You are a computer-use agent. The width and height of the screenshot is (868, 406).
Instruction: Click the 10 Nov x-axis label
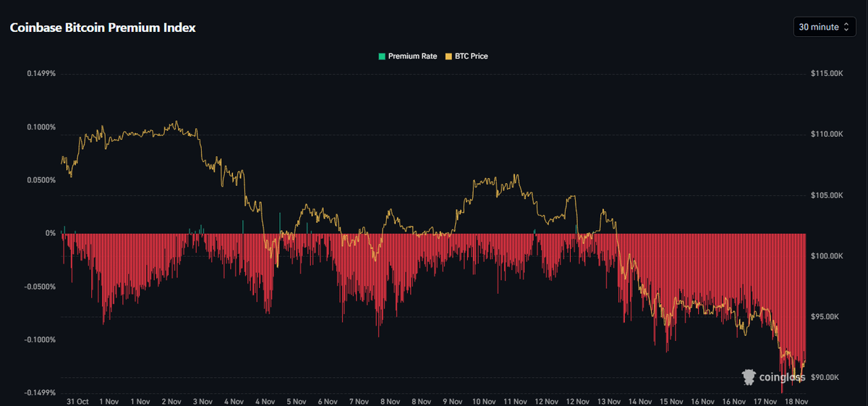pos(485,401)
